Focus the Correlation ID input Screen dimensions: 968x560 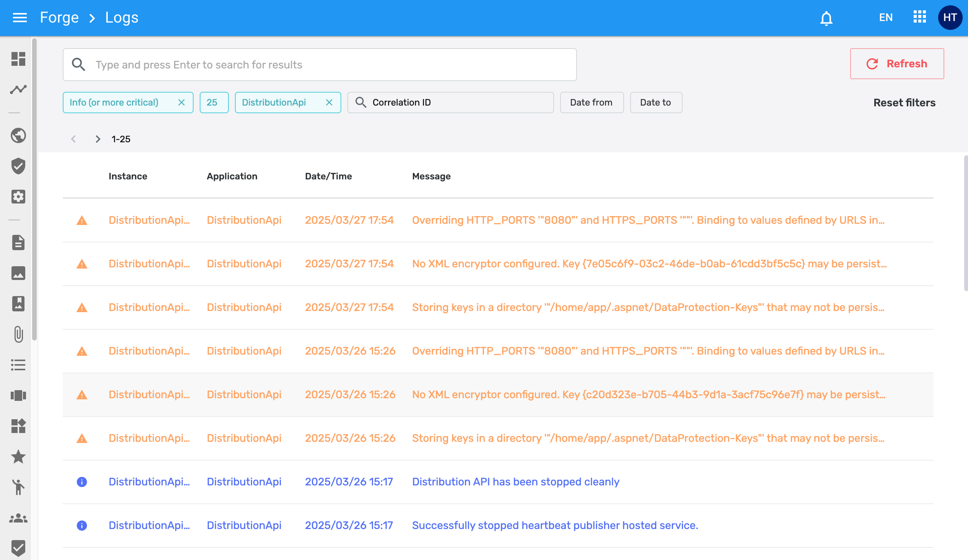click(451, 103)
